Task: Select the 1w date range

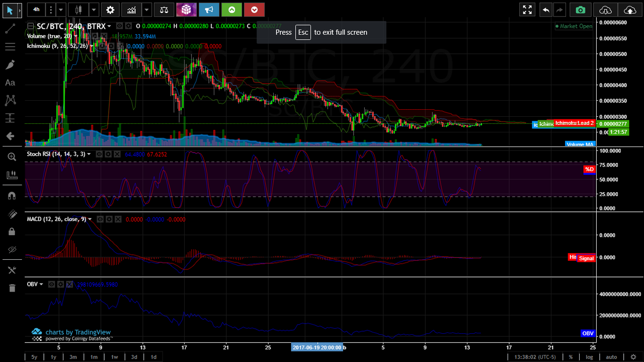Action: pyautogui.click(x=114, y=357)
